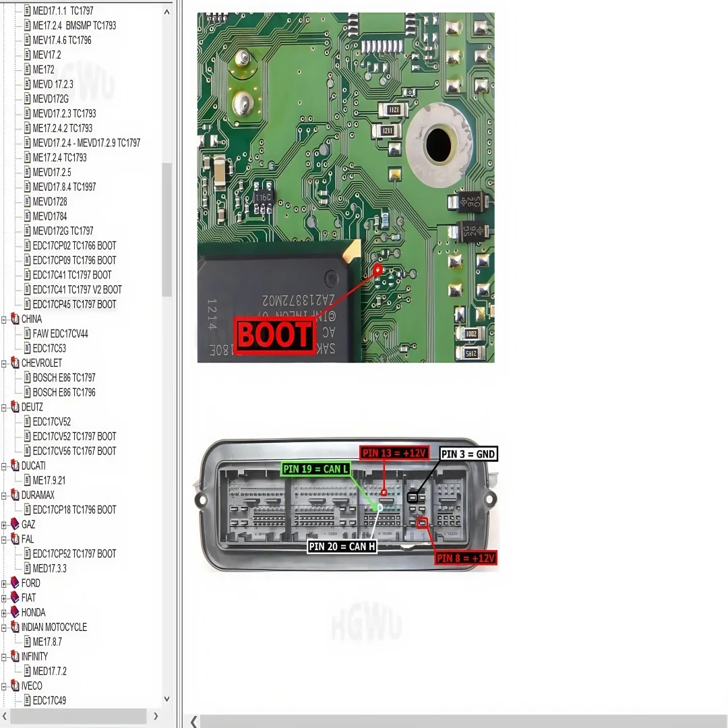The width and height of the screenshot is (728, 728).
Task: Collapse the DURAMAX tree node
Action: coord(4,496)
